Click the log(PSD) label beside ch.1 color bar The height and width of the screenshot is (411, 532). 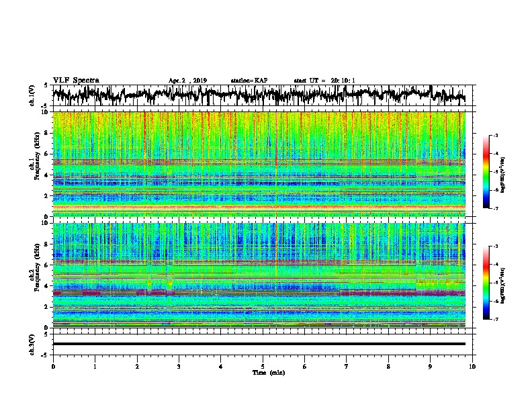tap(503, 175)
